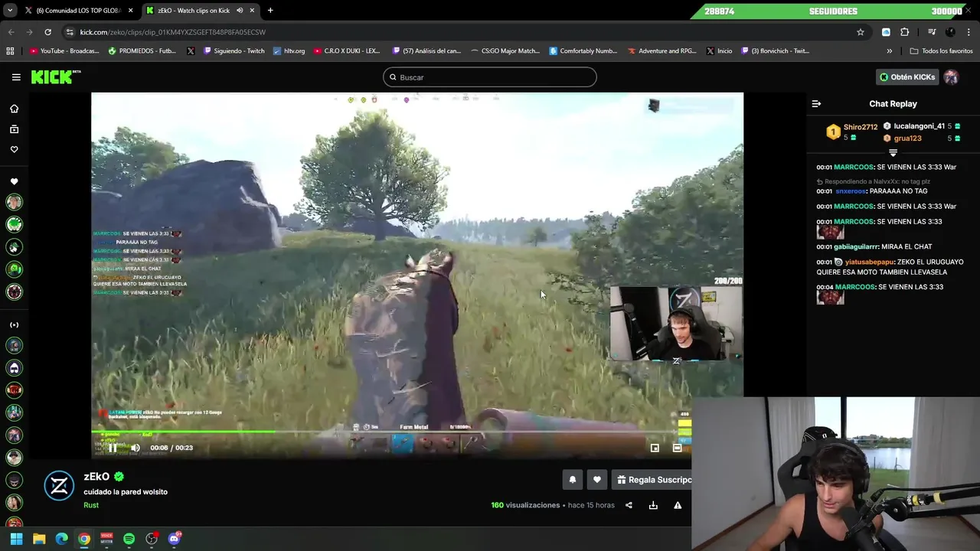The image size is (980, 551).
Task: Go to the Kick home logo
Action: [55, 77]
